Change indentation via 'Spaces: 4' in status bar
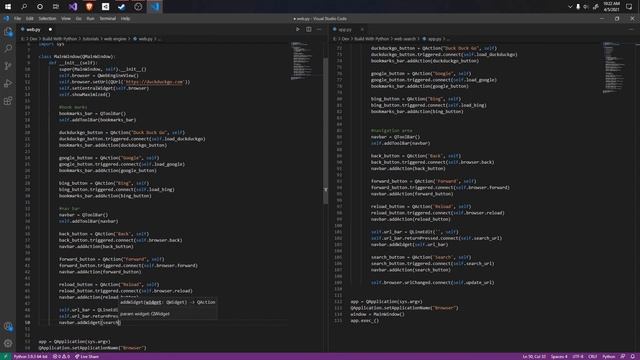This screenshot has width=640, height=360. click(x=559, y=357)
